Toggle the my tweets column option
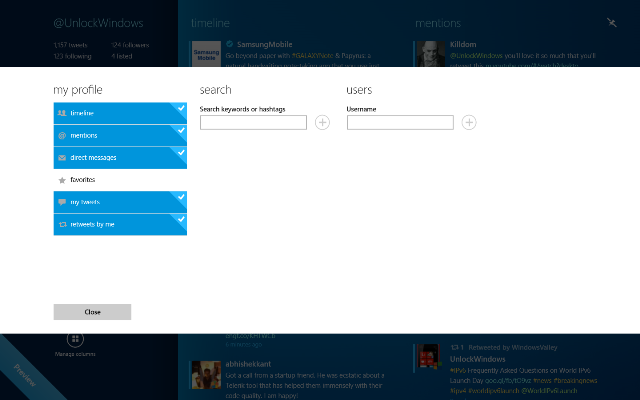Image resolution: width=640 pixels, height=400 pixels. click(x=120, y=202)
